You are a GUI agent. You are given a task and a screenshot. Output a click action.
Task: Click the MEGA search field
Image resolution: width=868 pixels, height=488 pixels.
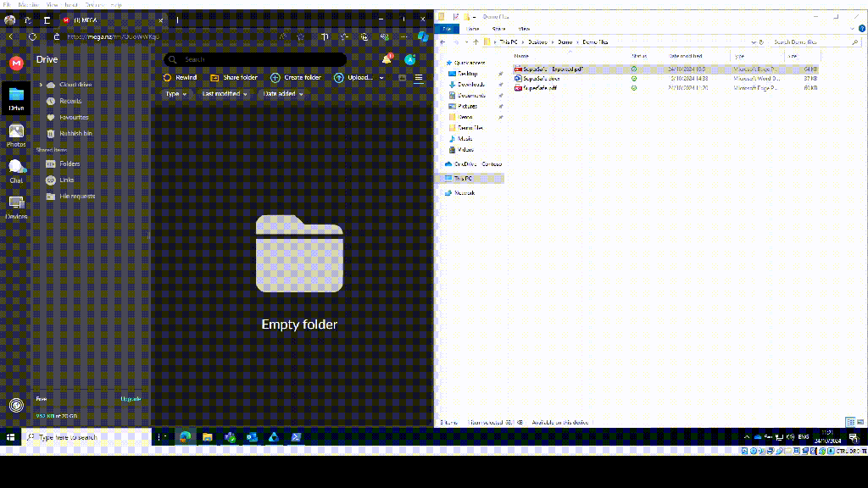tap(255, 59)
